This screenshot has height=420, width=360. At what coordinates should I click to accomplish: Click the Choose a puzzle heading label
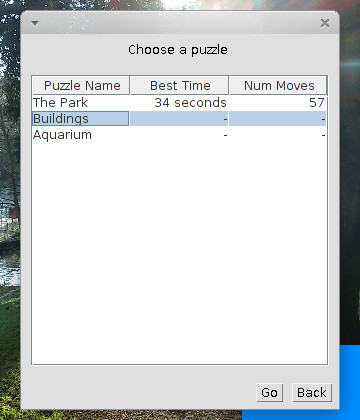coord(178,50)
